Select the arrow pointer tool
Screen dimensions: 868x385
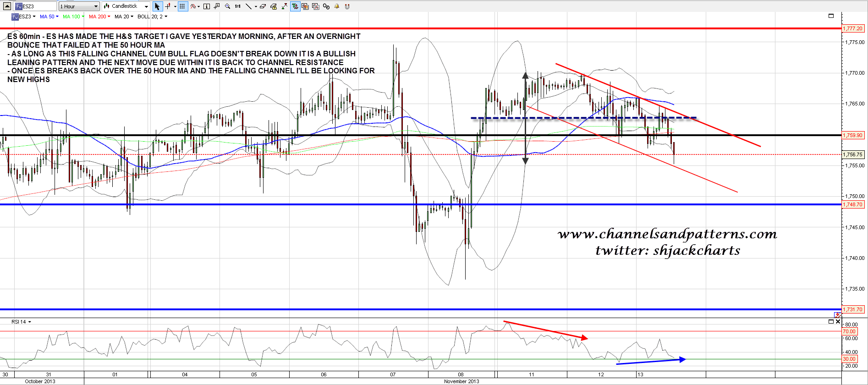pyautogui.click(x=157, y=6)
